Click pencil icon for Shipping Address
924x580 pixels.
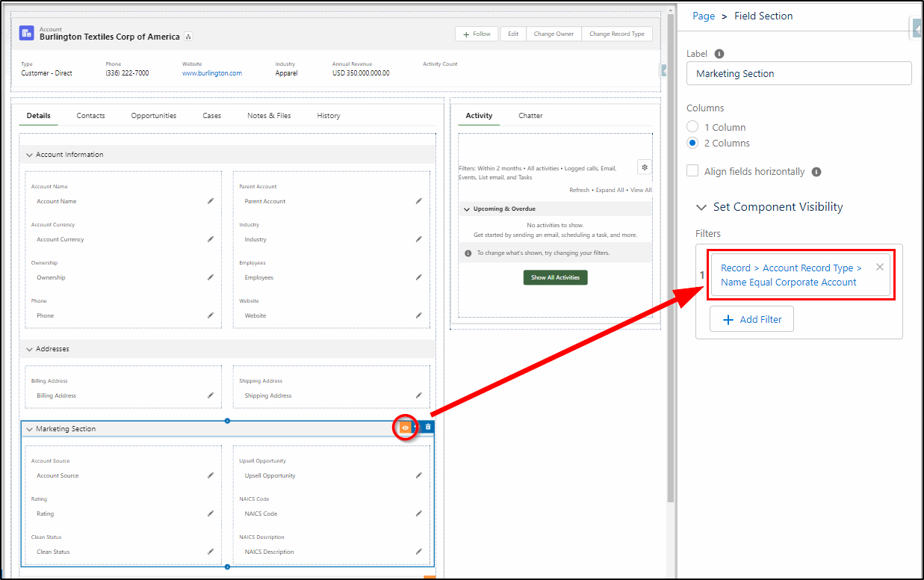click(419, 395)
